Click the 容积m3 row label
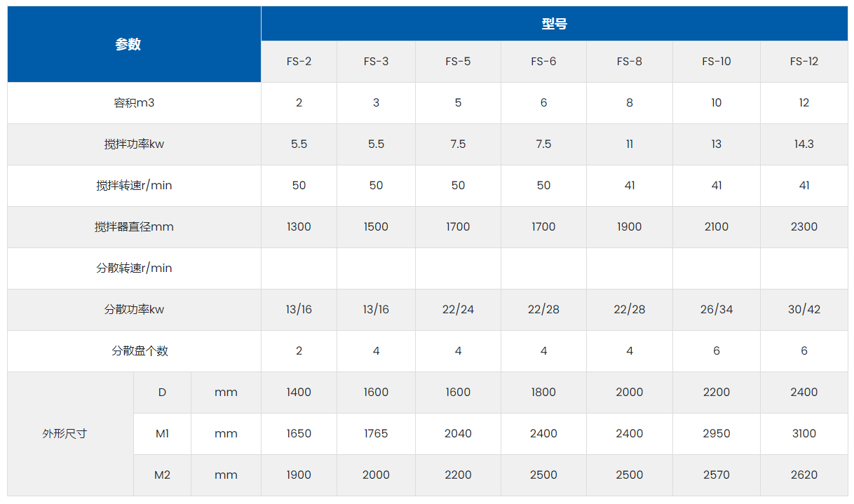 pyautogui.click(x=134, y=103)
